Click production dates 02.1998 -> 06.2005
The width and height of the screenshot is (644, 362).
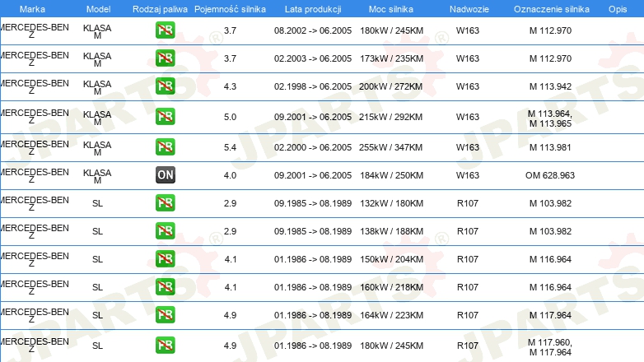(x=313, y=86)
